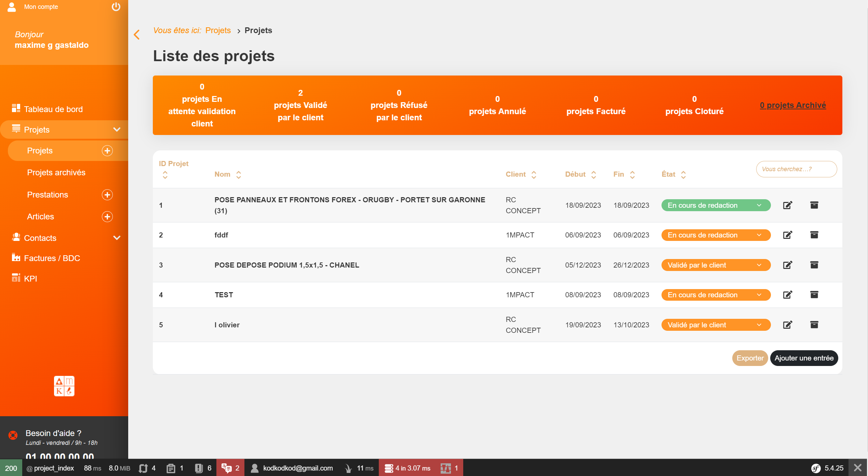Click plus icon next to Articles
868x476 pixels.
click(x=107, y=217)
